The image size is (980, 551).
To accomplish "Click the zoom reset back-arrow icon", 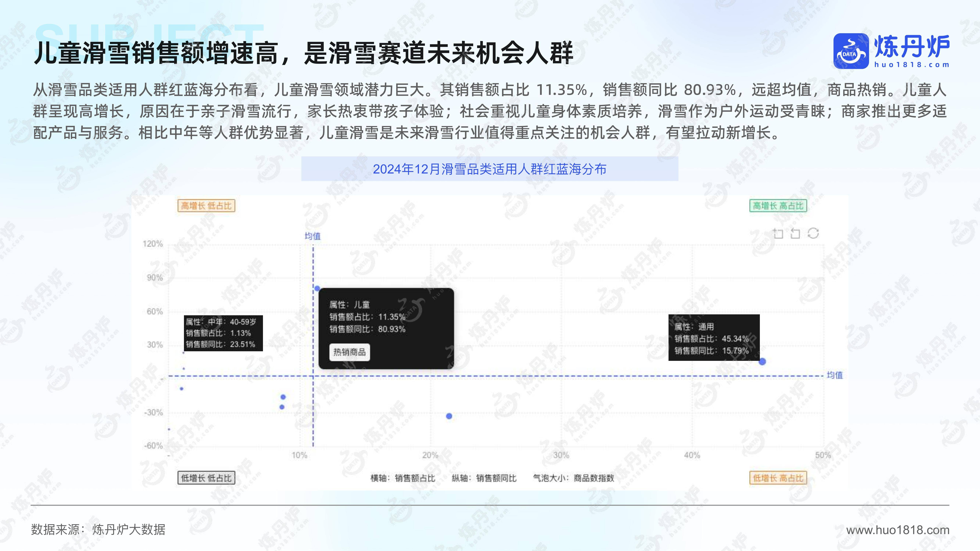I will 795,234.
